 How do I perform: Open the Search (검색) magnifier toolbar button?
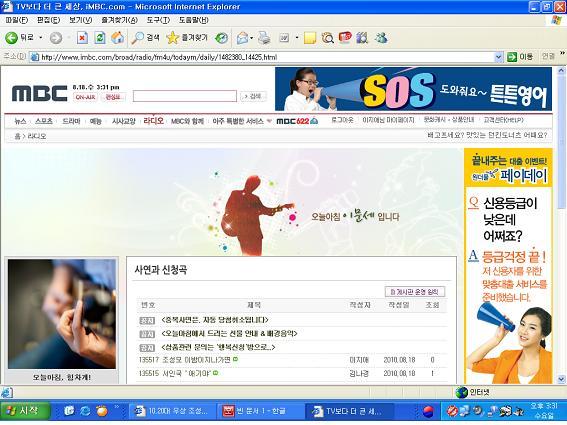pos(145,38)
